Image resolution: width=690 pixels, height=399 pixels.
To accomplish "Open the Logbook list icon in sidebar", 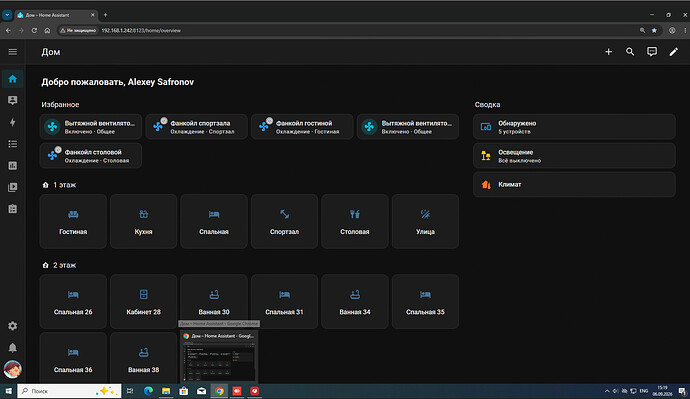I will (x=12, y=144).
